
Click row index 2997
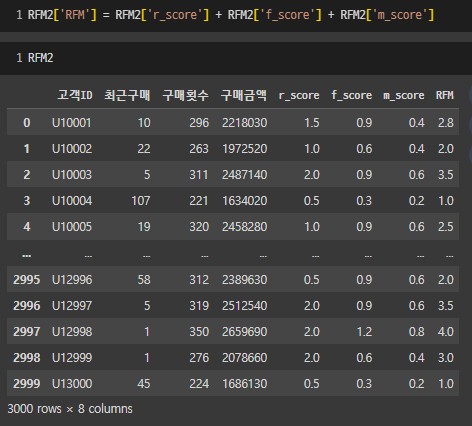pyautogui.click(x=27, y=332)
